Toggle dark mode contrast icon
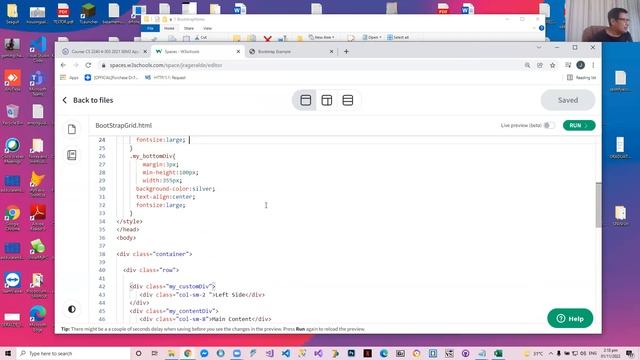The width and height of the screenshot is (640, 360). 72,309
